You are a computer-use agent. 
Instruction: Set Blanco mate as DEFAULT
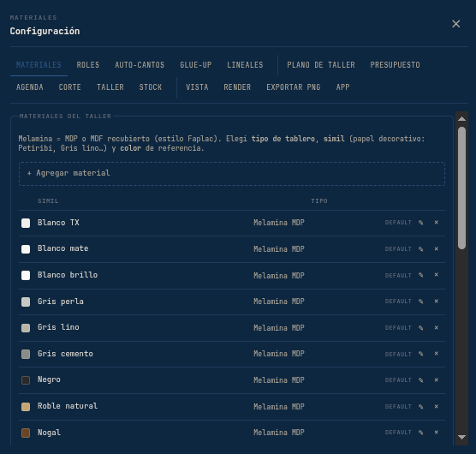(398, 249)
